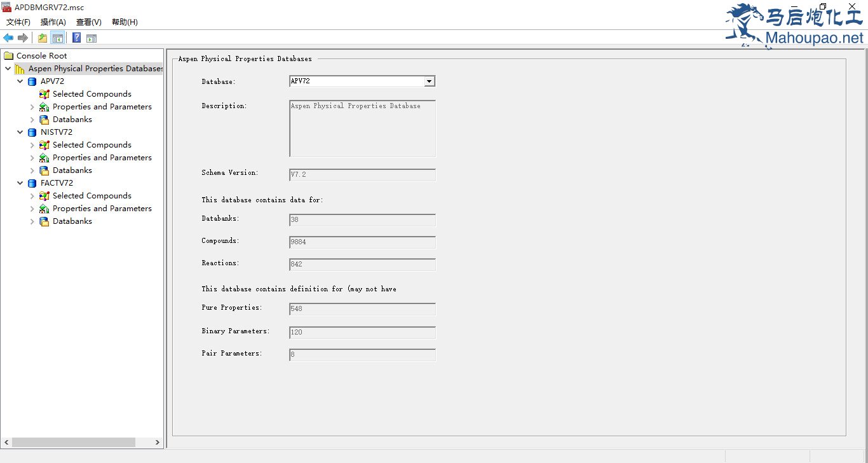
Task: Toggle the Show/Hide Console Tree icon
Action: [x=57, y=38]
